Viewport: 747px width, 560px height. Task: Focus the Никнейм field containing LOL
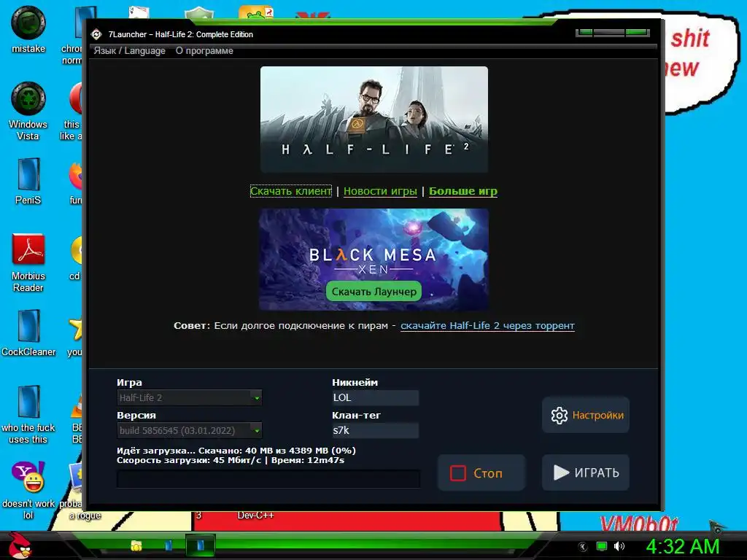pos(376,397)
